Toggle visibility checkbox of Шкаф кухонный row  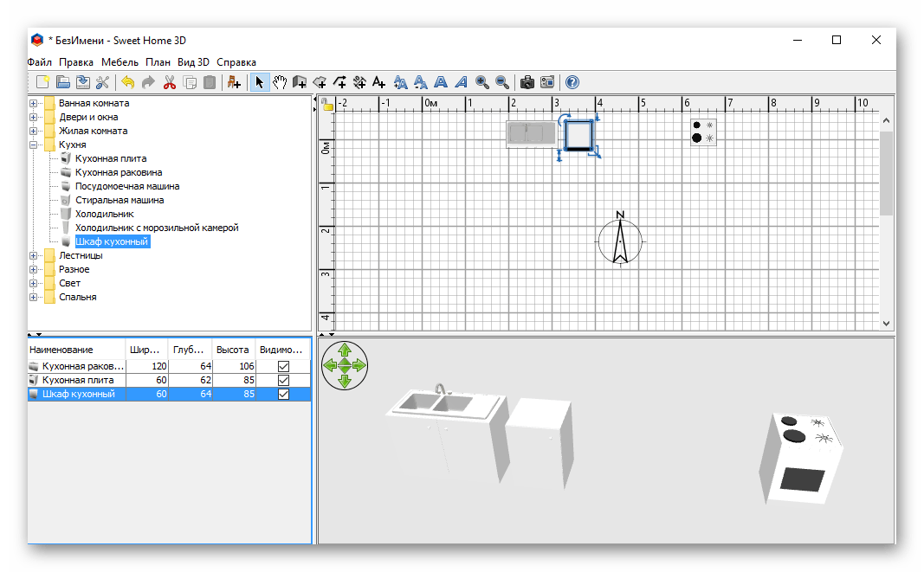[x=283, y=394]
